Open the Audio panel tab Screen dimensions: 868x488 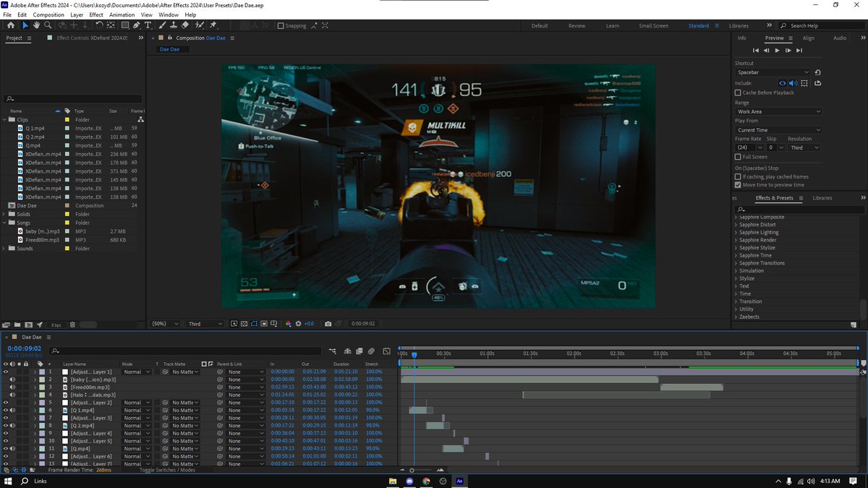[x=839, y=38]
